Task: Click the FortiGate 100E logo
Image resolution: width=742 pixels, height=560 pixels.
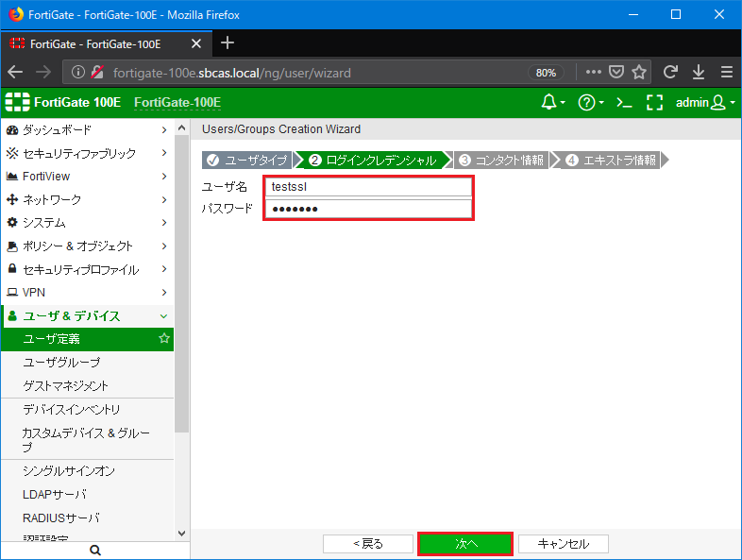Action: [x=63, y=102]
